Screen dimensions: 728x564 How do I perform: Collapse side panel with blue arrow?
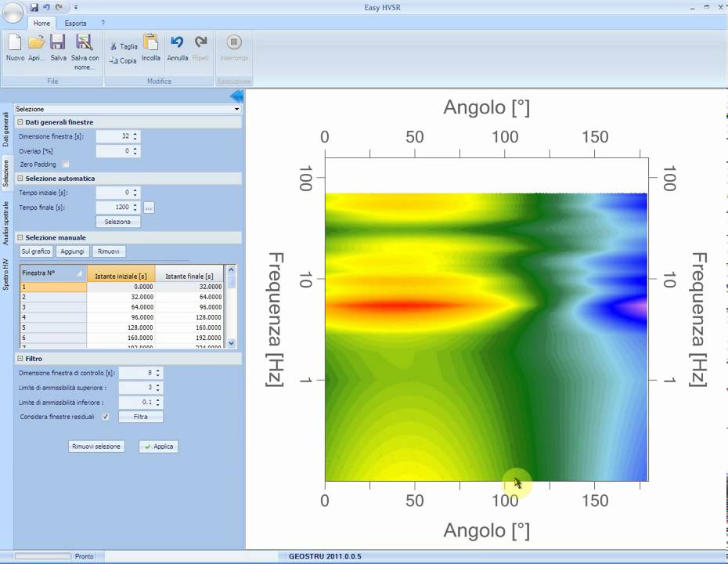point(236,96)
